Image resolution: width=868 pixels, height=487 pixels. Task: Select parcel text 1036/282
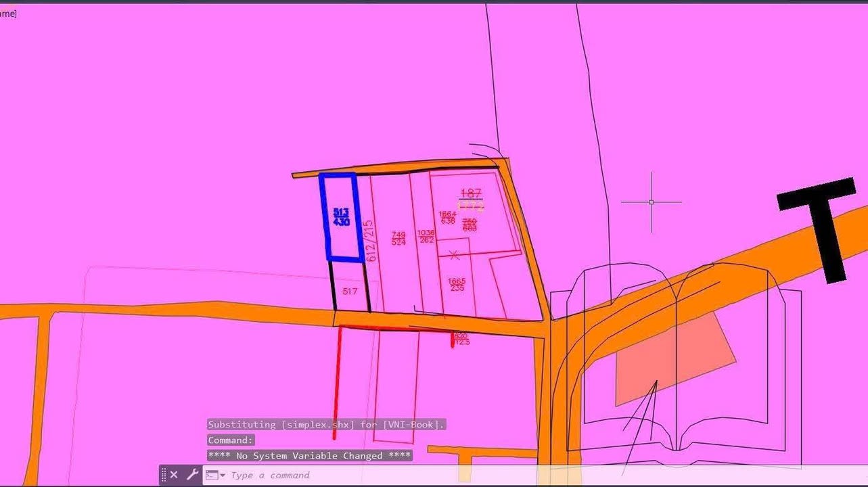click(x=426, y=236)
